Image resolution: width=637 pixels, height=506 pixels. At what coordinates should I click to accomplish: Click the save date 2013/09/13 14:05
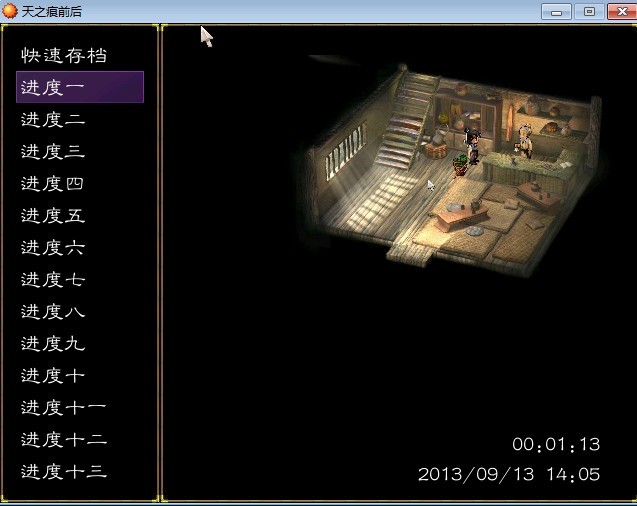(509, 474)
